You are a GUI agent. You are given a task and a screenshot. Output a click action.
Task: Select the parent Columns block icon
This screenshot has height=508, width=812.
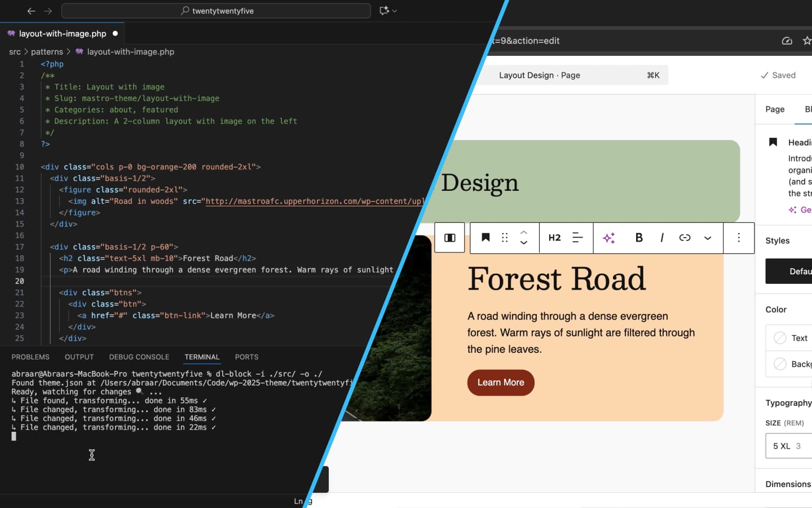(449, 238)
